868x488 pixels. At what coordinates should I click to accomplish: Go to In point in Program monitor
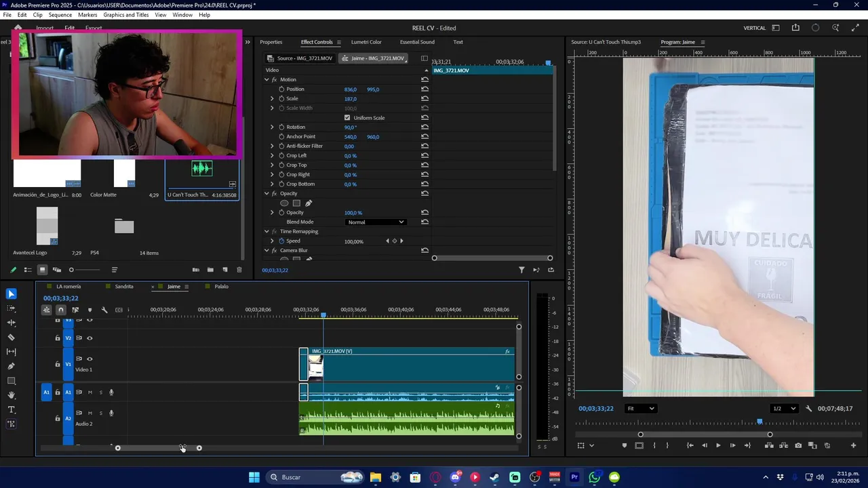click(690, 445)
